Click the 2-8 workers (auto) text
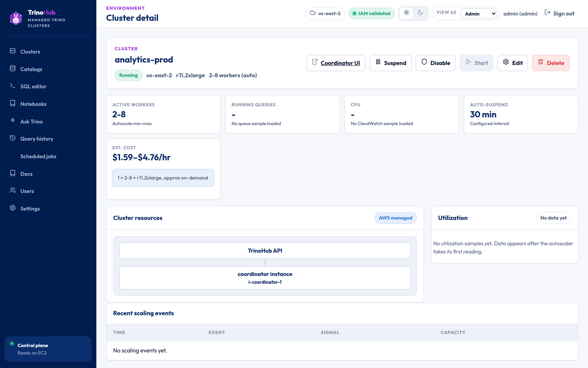The width and height of the screenshot is (588, 368). click(x=233, y=75)
